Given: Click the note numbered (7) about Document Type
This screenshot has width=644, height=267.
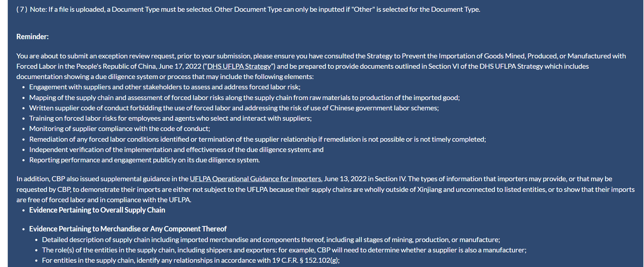Looking at the screenshot, I should 248,10.
